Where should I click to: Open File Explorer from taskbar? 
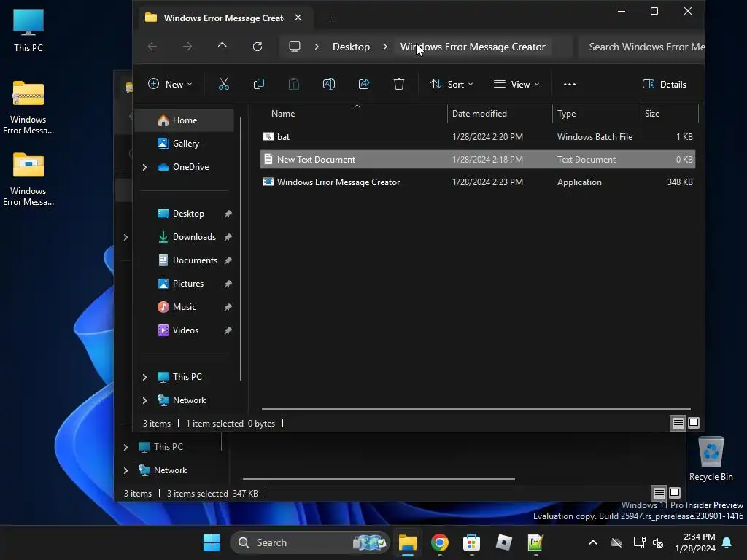407,542
